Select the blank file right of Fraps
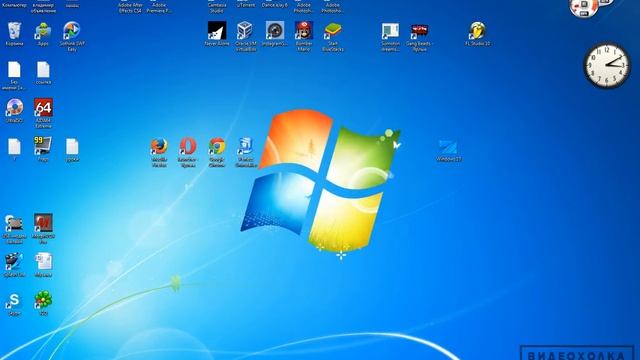This screenshot has width=640, height=360. 72,147
